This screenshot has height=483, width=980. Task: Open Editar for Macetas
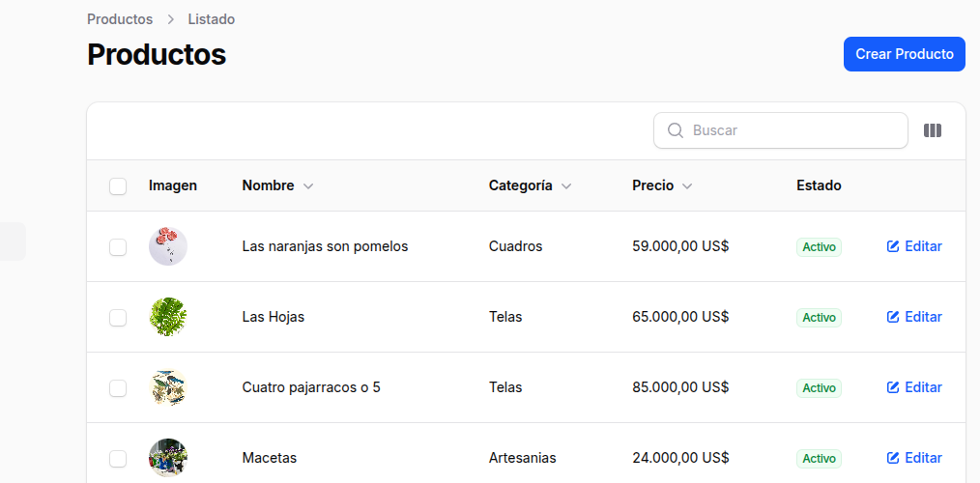914,458
